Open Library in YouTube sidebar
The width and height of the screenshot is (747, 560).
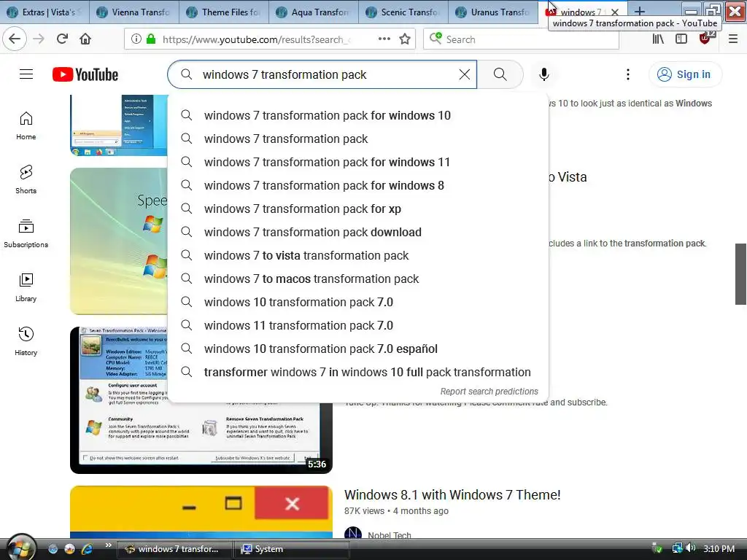26,287
